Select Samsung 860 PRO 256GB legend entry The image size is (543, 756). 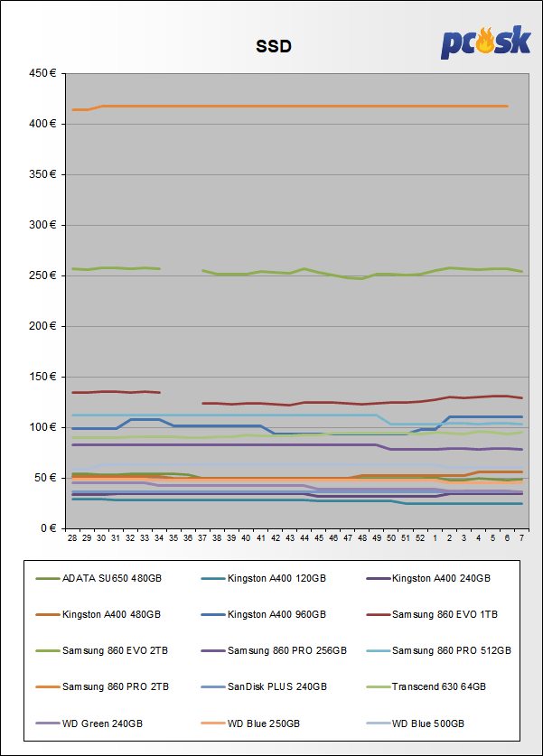(274, 650)
